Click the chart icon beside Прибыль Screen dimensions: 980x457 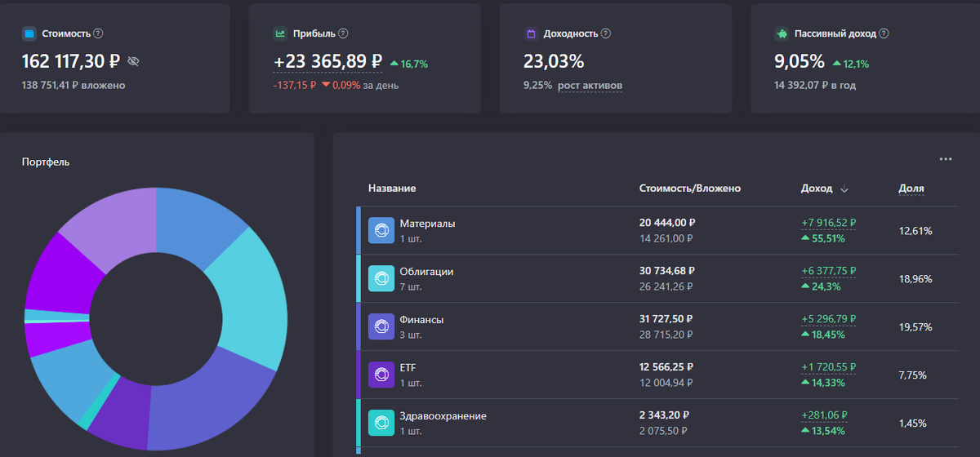tap(280, 34)
